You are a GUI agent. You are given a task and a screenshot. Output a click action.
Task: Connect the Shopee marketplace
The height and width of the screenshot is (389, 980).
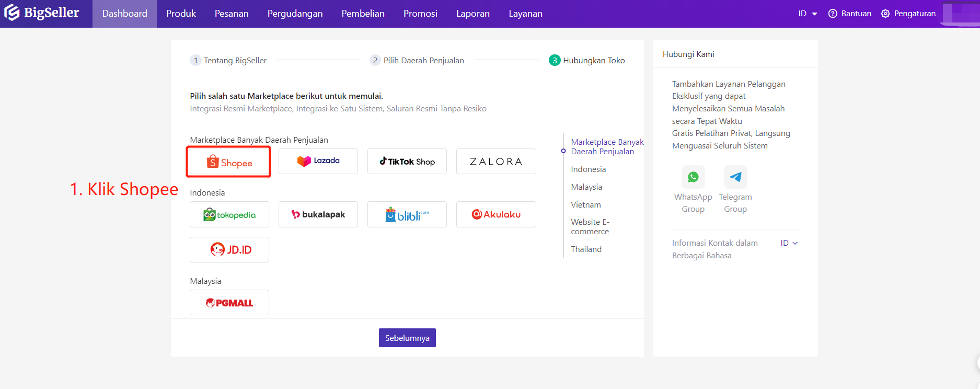coord(229,162)
